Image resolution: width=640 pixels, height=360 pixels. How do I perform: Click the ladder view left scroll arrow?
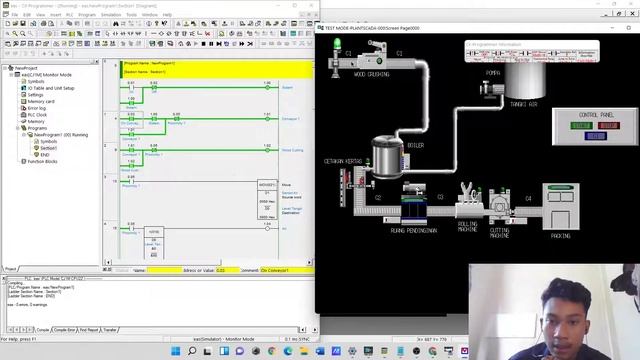point(108,262)
